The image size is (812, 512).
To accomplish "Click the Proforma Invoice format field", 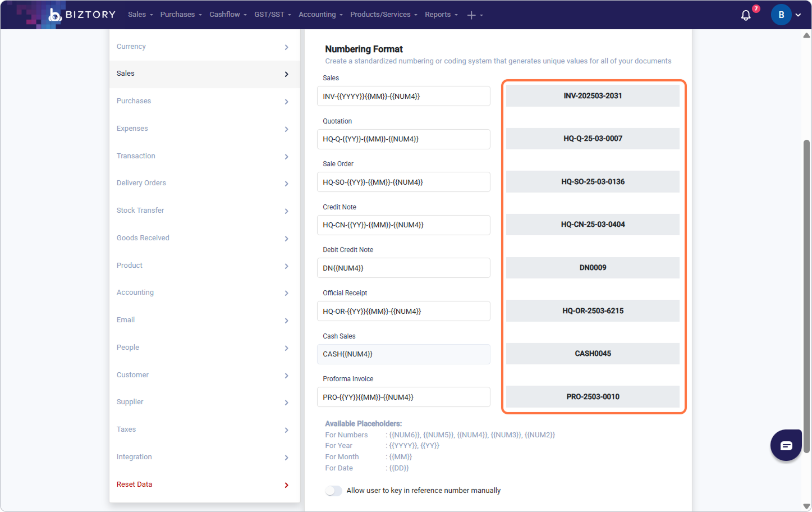I will (x=403, y=397).
